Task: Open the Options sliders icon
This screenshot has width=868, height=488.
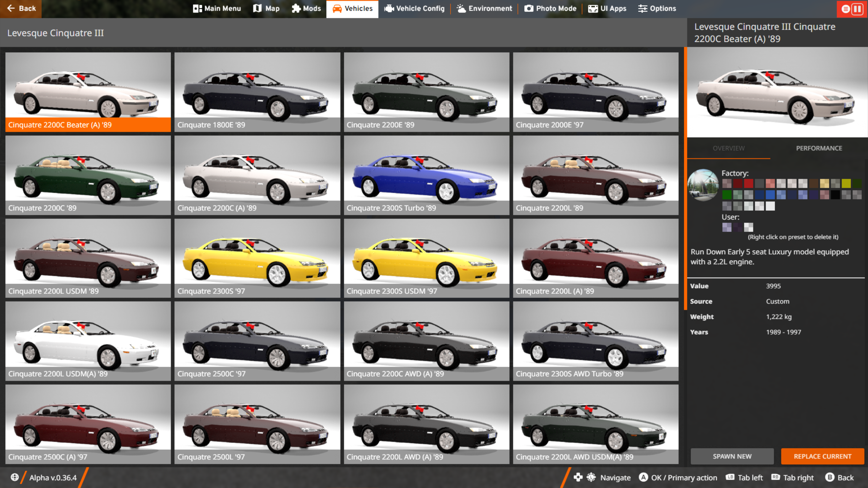Action: coord(643,8)
